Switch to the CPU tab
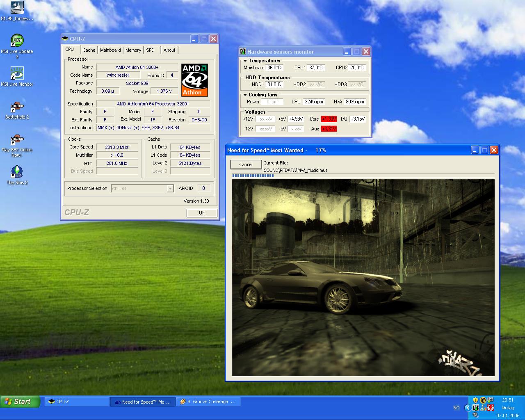The height and width of the screenshot is (420, 525). click(x=70, y=50)
